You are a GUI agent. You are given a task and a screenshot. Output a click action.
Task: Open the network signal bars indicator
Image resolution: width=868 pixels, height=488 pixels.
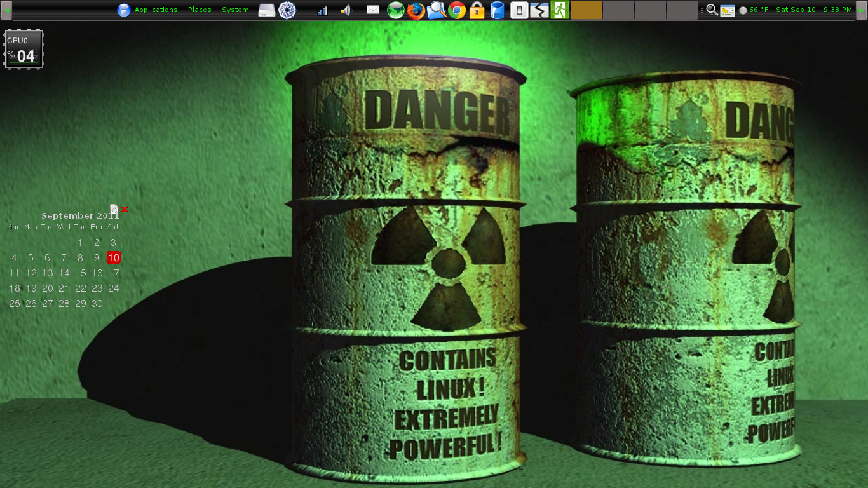tap(322, 10)
